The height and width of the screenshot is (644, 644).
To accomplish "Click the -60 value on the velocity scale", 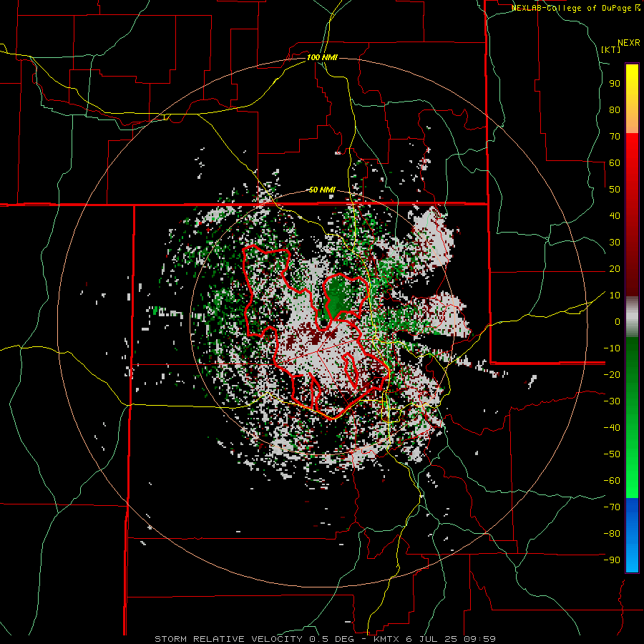I will pyautogui.click(x=612, y=481).
